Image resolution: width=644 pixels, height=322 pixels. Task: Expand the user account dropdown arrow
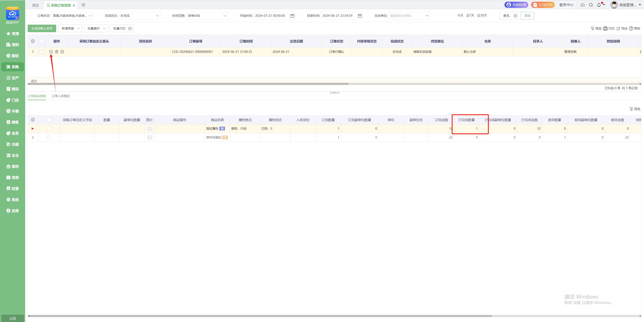(x=640, y=5)
